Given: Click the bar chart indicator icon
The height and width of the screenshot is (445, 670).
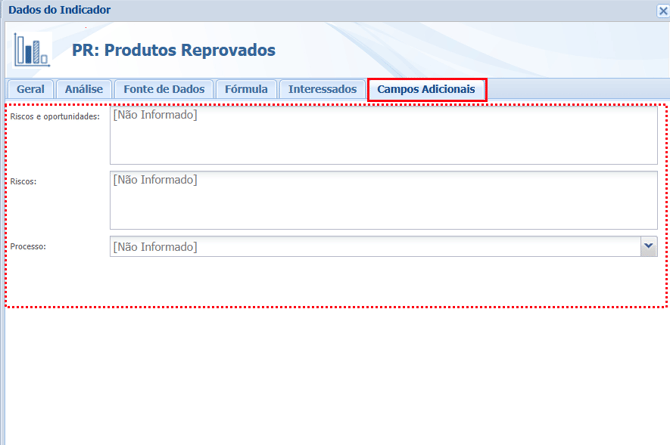Looking at the screenshot, I should point(32,49).
